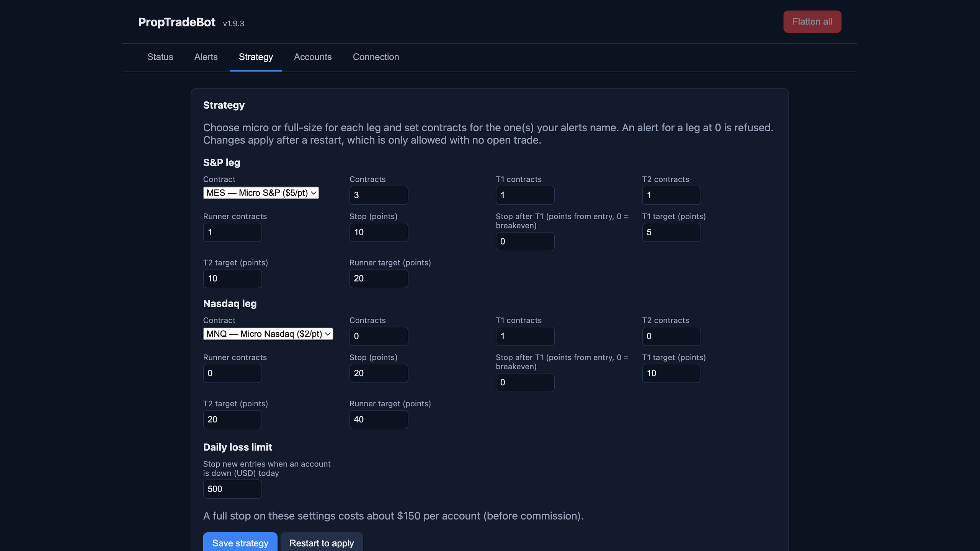Click the Nasdaq leg T2 contracts field

[671, 336]
